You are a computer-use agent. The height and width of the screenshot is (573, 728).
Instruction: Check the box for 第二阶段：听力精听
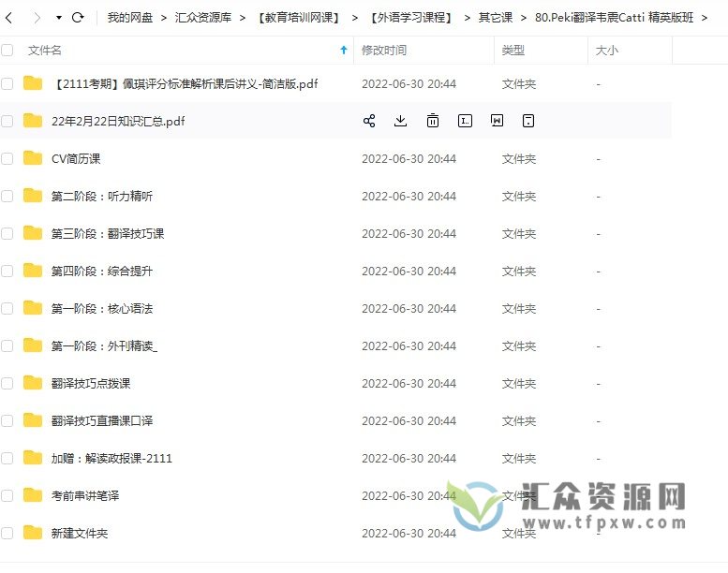[x=7, y=197]
